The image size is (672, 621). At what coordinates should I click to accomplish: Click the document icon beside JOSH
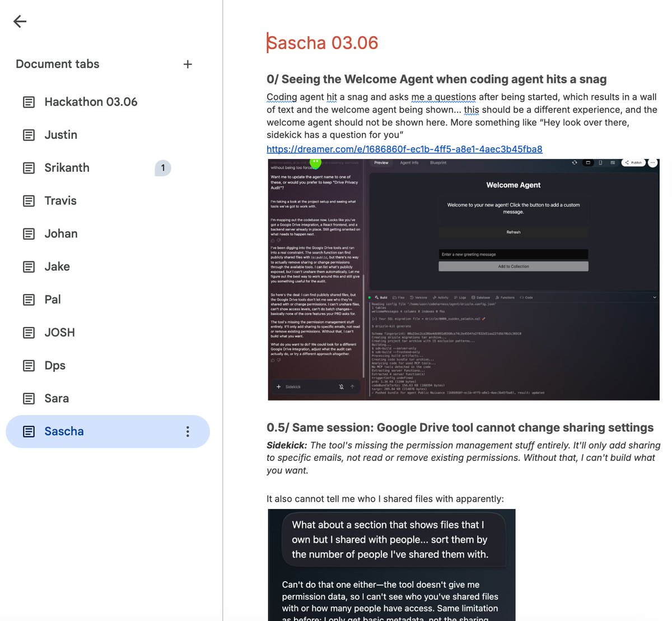tap(29, 333)
